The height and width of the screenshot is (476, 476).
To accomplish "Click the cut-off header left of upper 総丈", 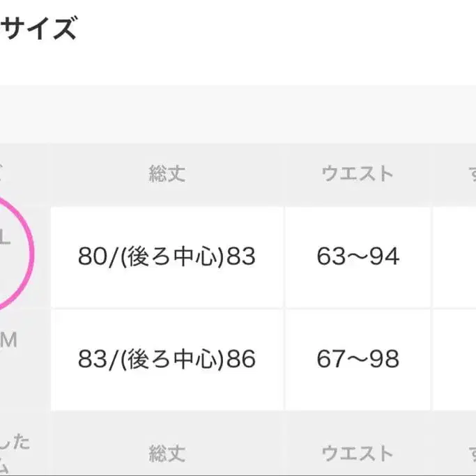I will [22, 174].
